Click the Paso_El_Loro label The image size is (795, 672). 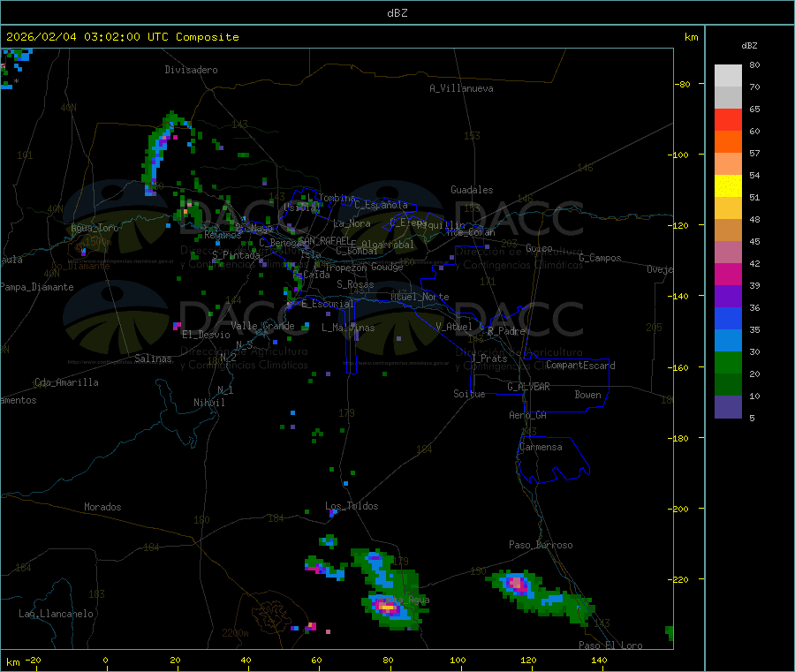pos(610,646)
